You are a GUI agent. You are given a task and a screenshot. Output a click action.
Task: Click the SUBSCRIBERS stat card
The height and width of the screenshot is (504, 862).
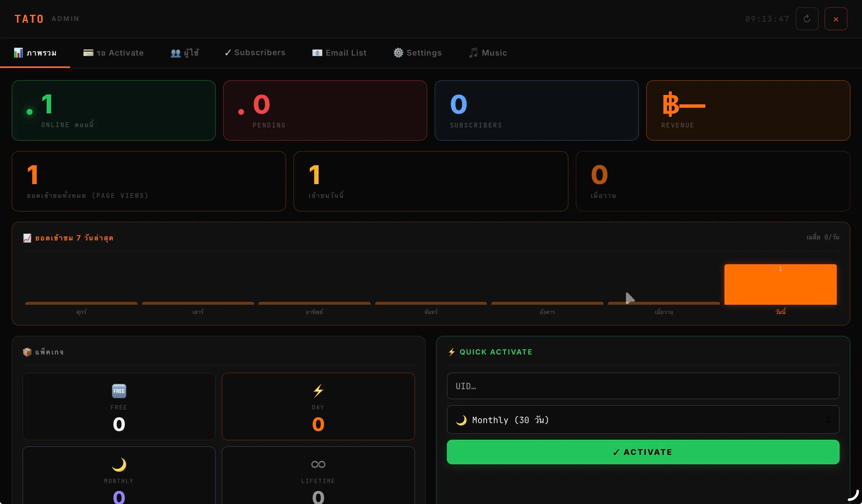[x=536, y=110]
